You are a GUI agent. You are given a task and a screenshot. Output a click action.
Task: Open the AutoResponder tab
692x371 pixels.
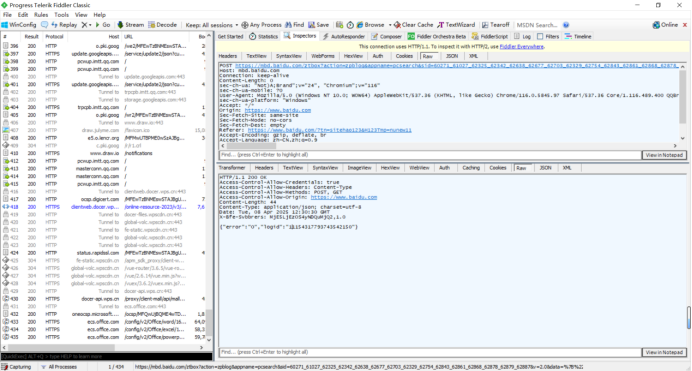tap(344, 37)
